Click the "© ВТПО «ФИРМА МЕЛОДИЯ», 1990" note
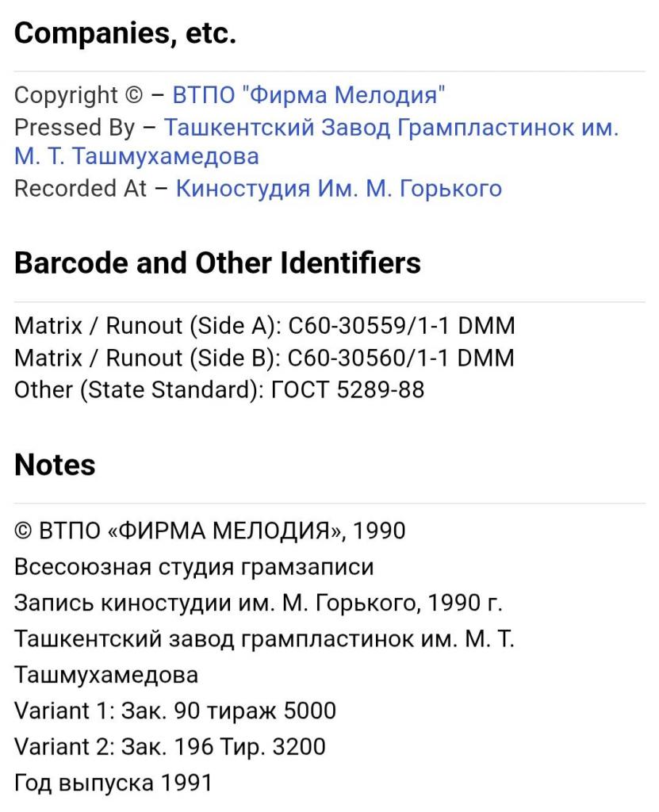Image resolution: width=659 pixels, height=812 pixels. 210,530
